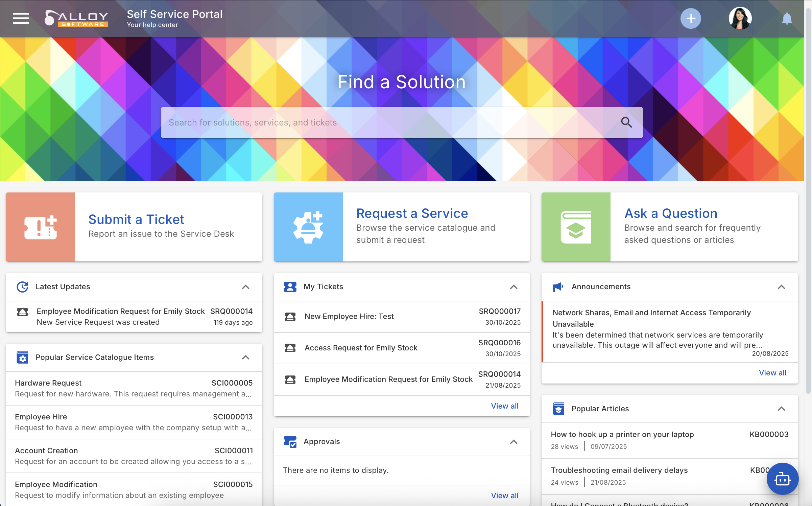Collapse the Approvals panel
The image size is (812, 506).
(x=514, y=442)
